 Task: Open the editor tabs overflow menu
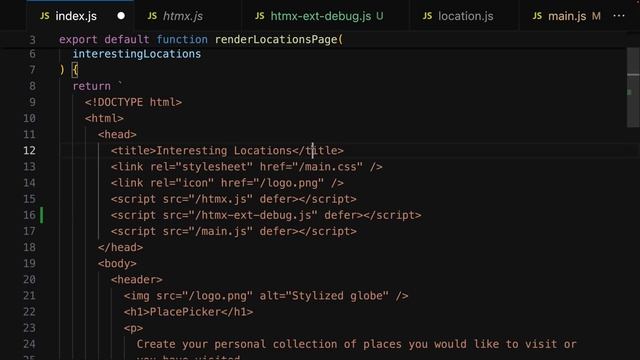coord(619,16)
